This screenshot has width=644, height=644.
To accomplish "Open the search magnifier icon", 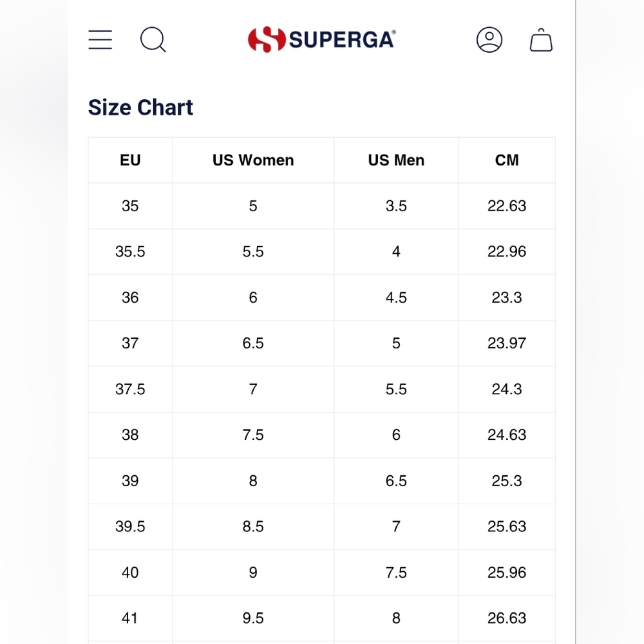I will click(153, 40).
